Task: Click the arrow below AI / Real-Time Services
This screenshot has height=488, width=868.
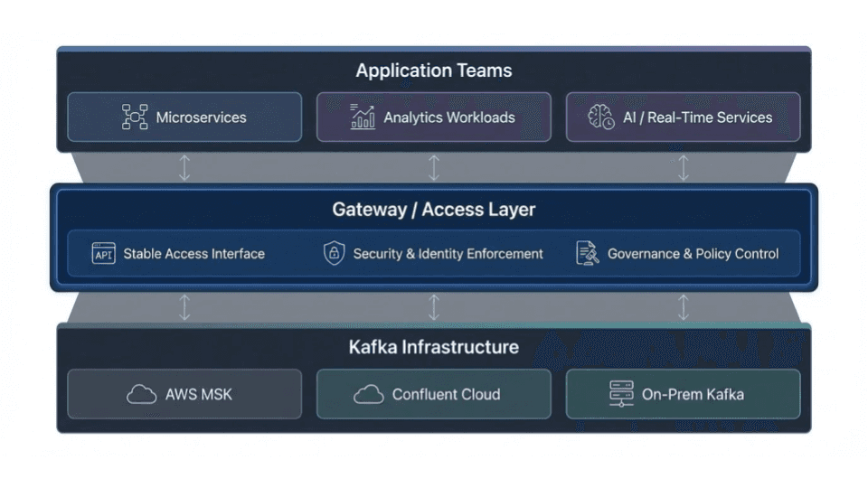Action: click(x=684, y=167)
